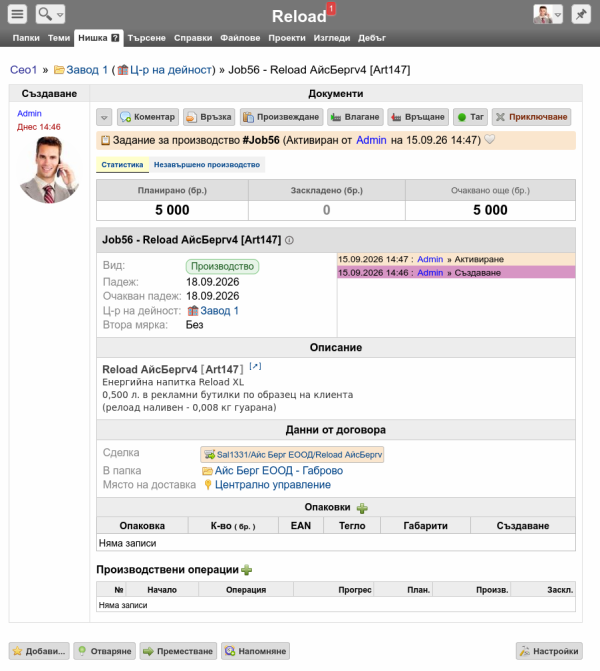Toggle the heart like icon
Viewport: 600px width, 671px height.
tap(490, 139)
